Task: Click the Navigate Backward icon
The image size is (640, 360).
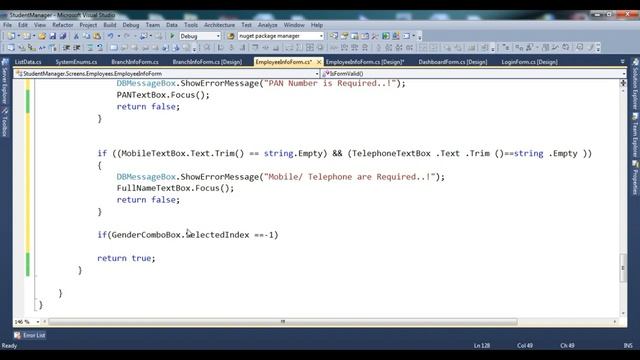Action: tap(143, 36)
